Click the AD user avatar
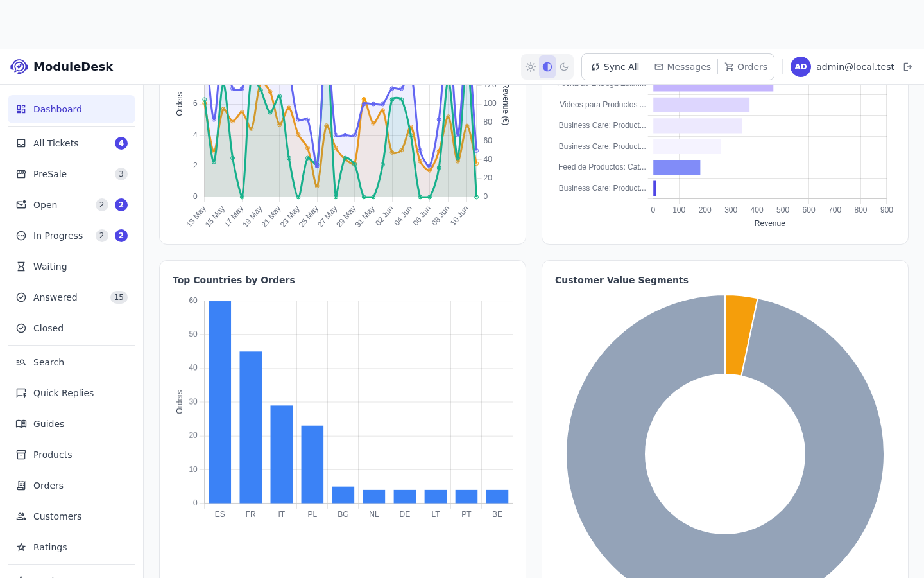 [801, 67]
